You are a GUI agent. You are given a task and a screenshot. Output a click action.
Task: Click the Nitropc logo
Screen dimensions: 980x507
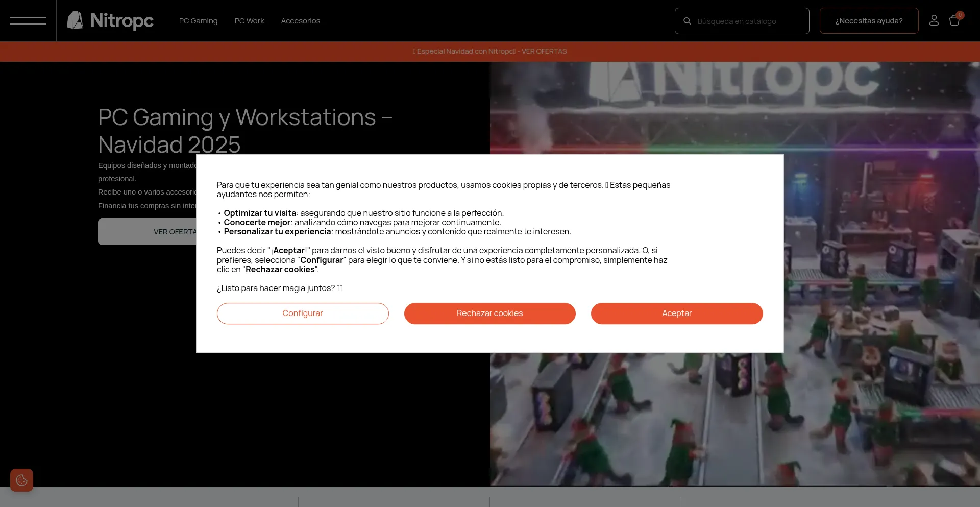(x=110, y=20)
